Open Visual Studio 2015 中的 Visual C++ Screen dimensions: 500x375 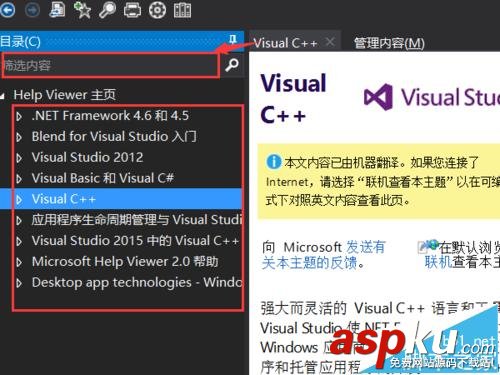[x=135, y=240]
